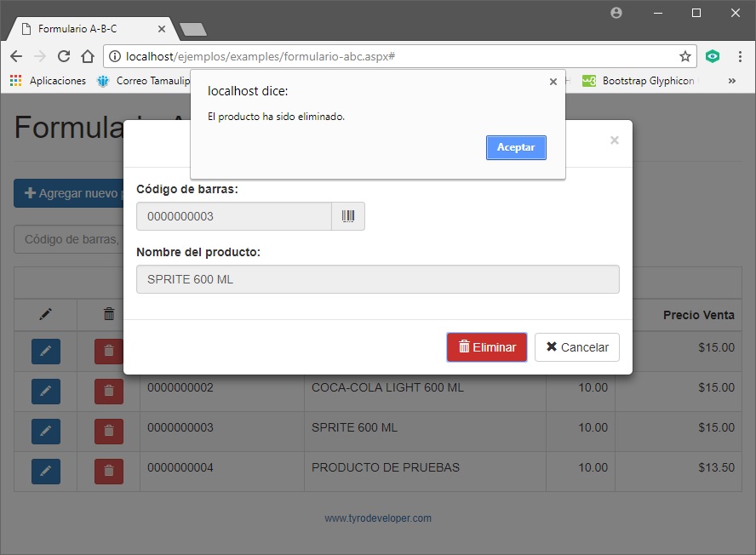This screenshot has height=555, width=756.
Task: Click Aceptar on the localhost alert
Action: (516, 147)
